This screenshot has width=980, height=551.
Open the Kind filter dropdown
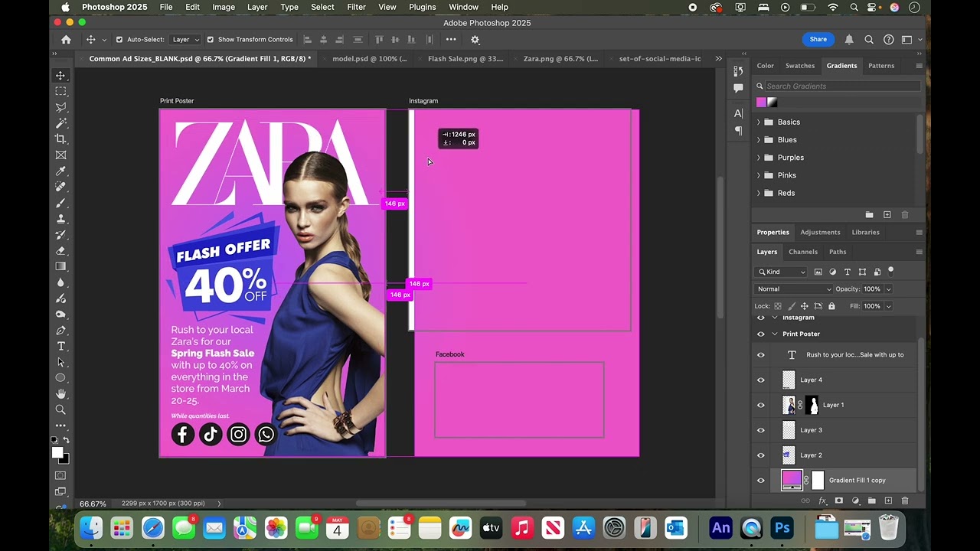[x=782, y=272]
